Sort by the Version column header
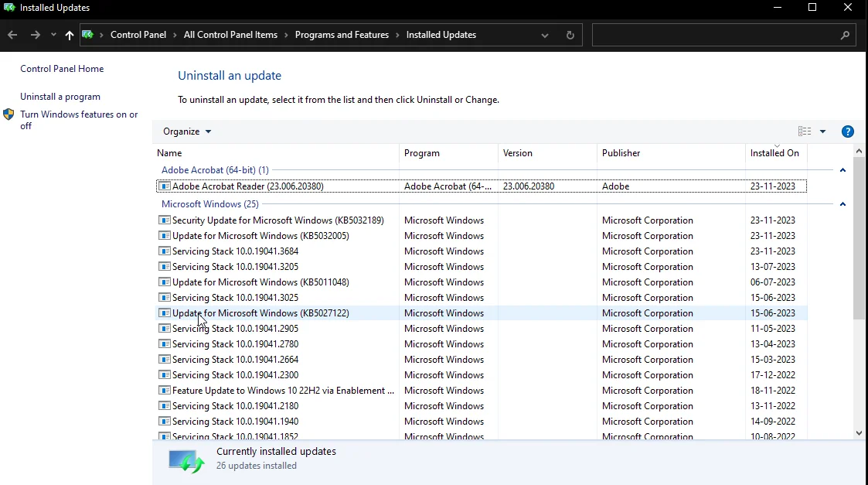This screenshot has width=868, height=485. (x=547, y=153)
